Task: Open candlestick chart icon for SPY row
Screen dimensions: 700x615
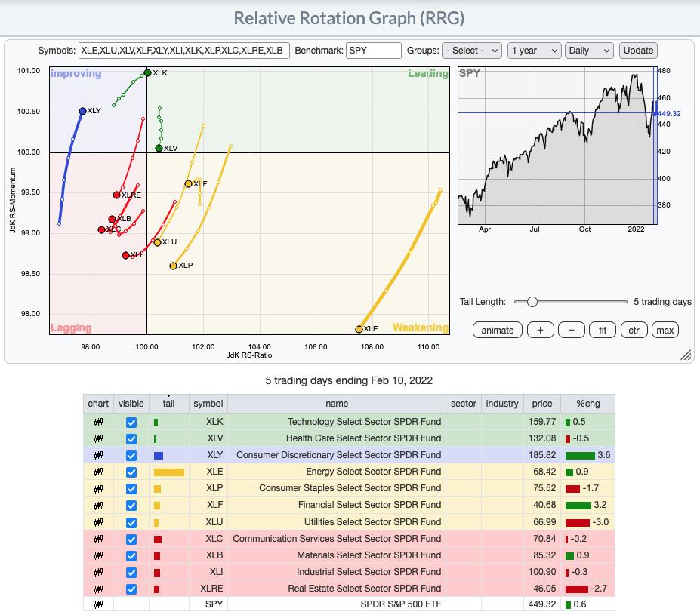Action: tap(98, 604)
